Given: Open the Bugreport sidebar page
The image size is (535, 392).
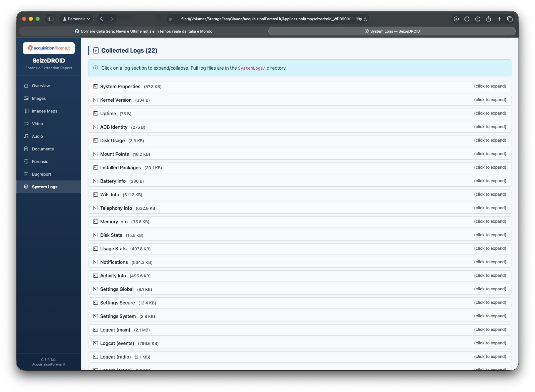Looking at the screenshot, I should pyautogui.click(x=41, y=174).
